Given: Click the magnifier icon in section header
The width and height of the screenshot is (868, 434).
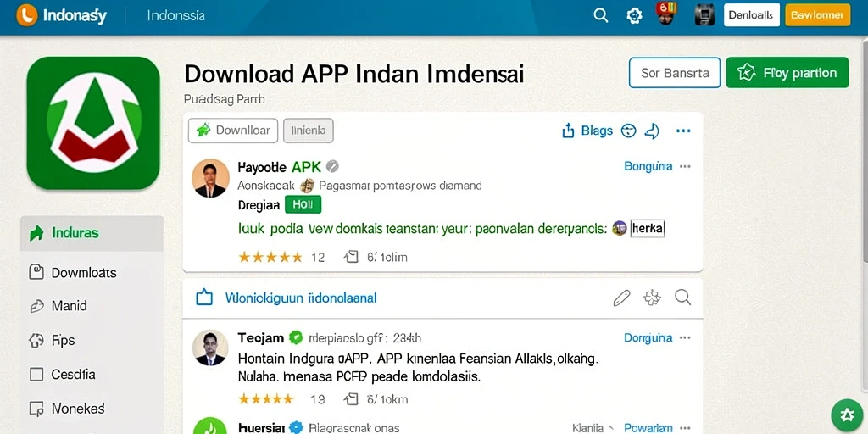Looking at the screenshot, I should (x=683, y=298).
